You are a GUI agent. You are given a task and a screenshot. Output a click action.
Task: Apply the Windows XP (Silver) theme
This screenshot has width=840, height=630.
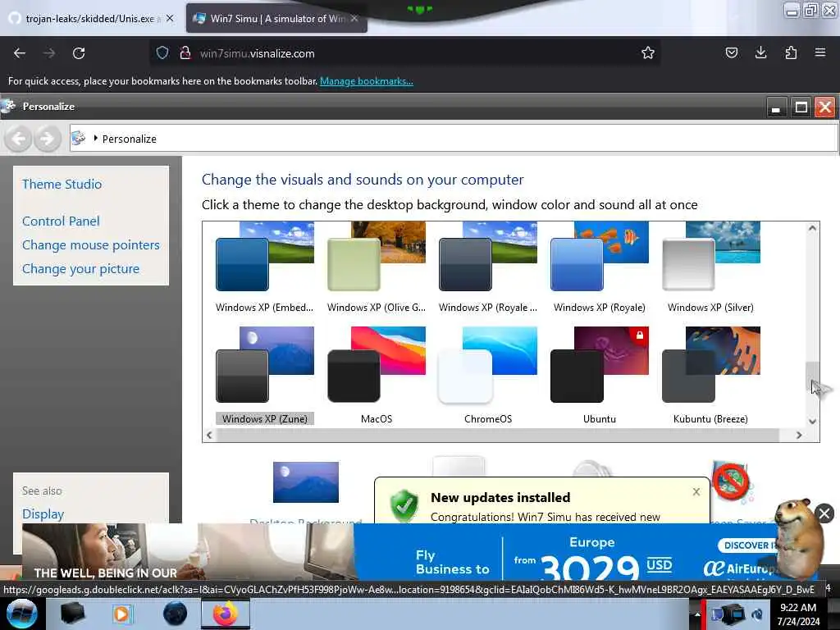click(711, 256)
